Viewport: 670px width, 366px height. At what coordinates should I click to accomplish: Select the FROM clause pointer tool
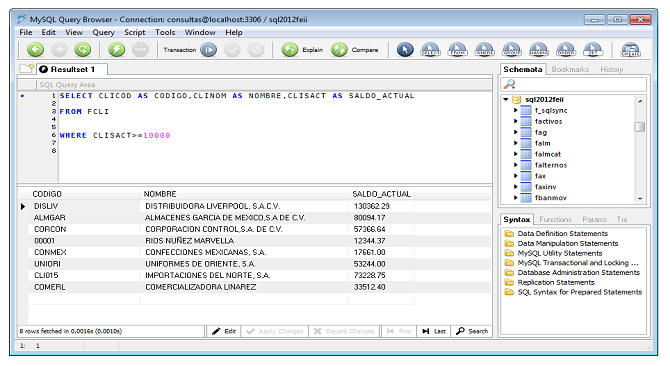tap(457, 50)
